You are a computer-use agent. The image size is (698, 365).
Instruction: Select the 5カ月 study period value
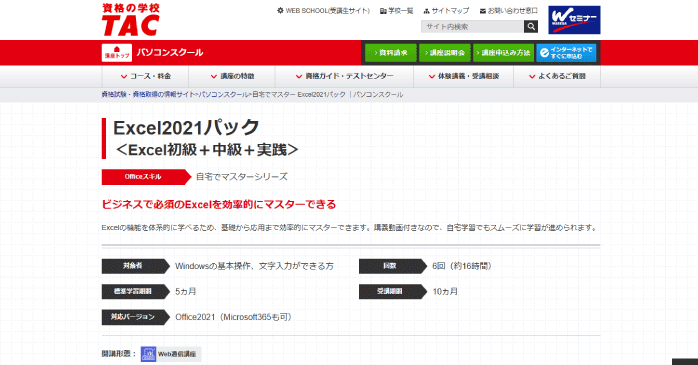coord(185,292)
